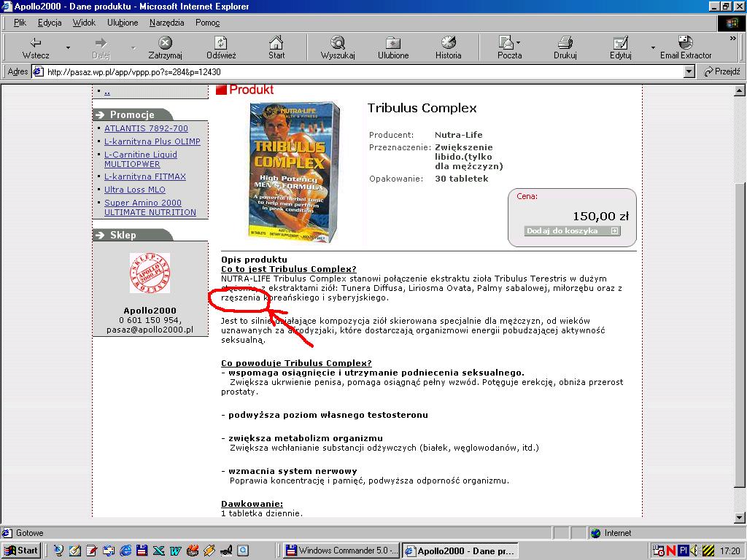This screenshot has width=747, height=560.
Task: Click the floppy disk quick launch icon
Action: pos(142,551)
